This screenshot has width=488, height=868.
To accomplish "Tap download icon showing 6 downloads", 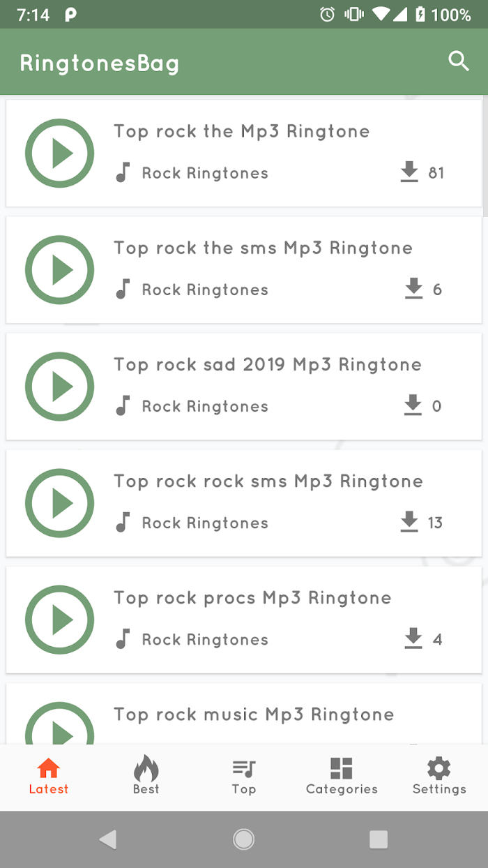I will [413, 289].
